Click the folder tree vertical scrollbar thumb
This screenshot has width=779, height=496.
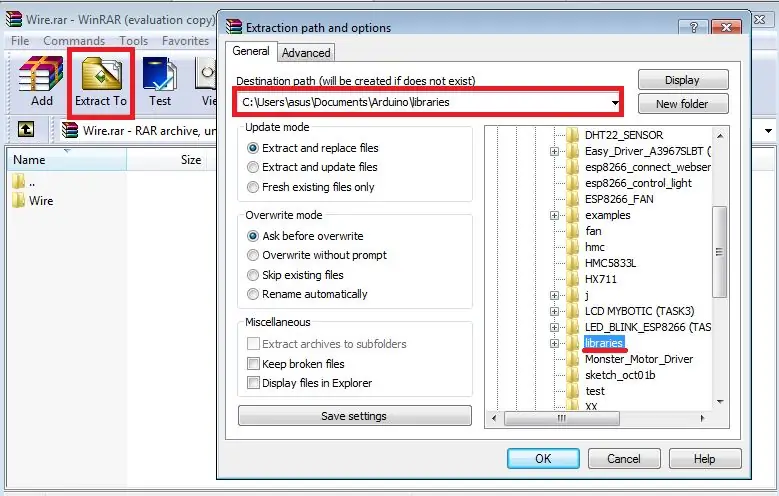(x=719, y=252)
